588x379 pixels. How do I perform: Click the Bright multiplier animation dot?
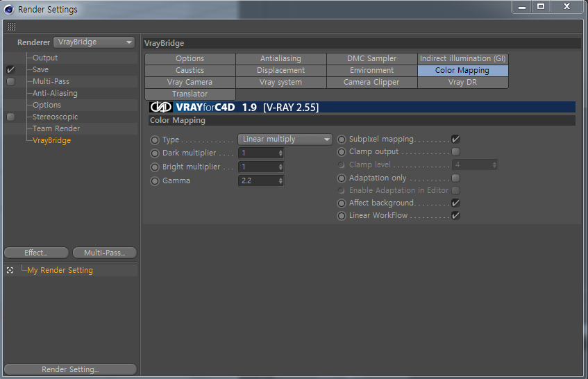[x=155, y=167]
